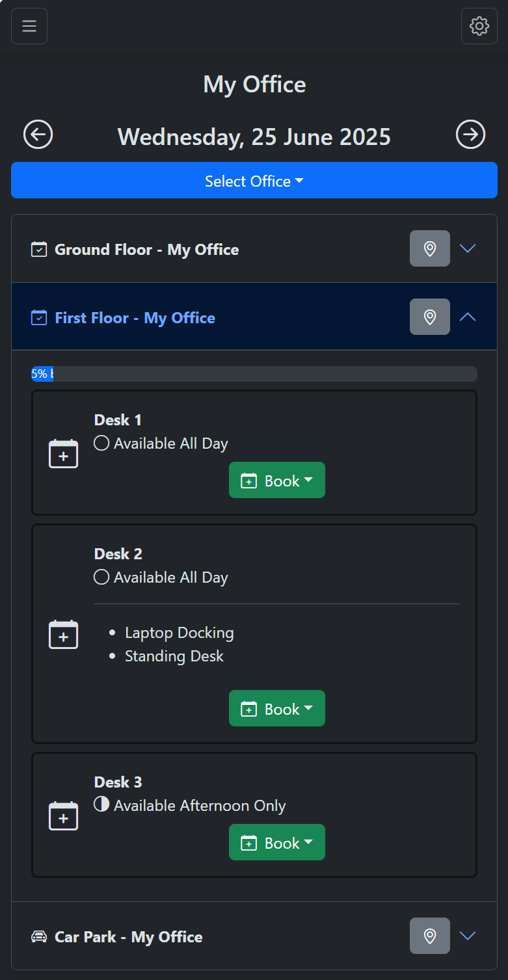Open the Book dropdown for Desk 3

point(276,843)
